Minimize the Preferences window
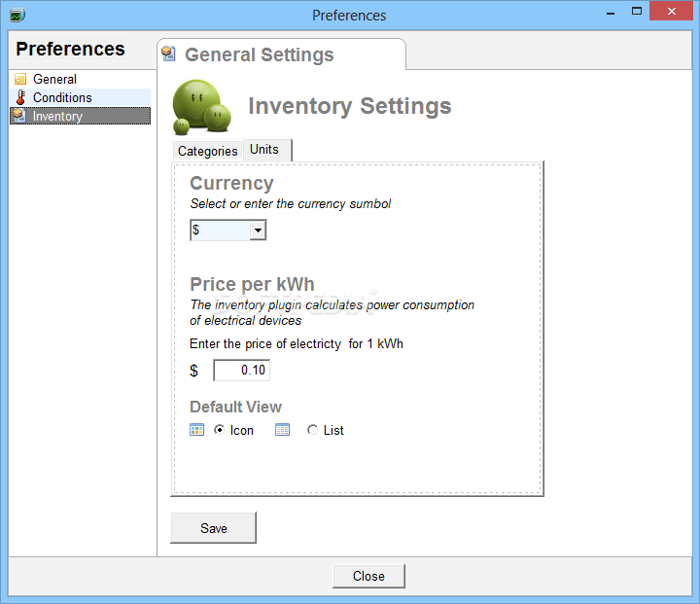700x604 pixels. point(611,13)
